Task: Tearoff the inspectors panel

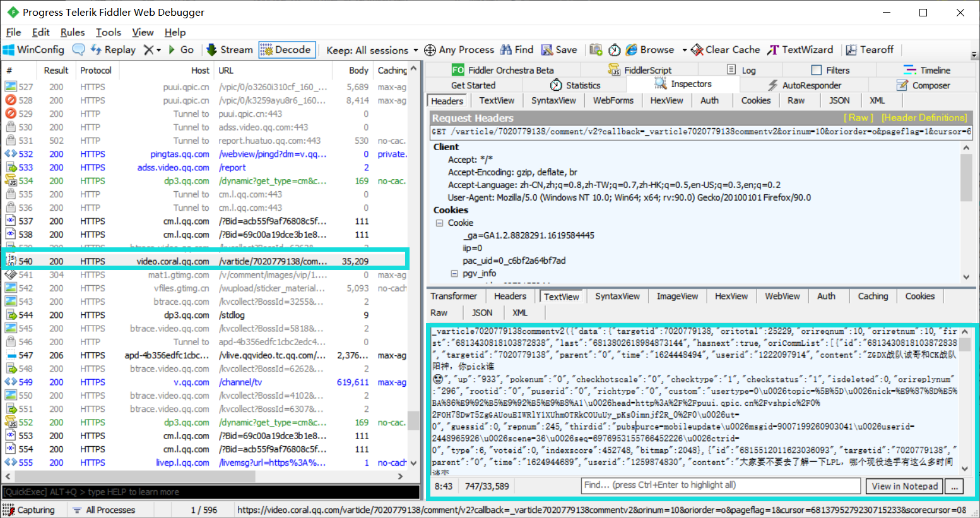Action: [x=870, y=50]
